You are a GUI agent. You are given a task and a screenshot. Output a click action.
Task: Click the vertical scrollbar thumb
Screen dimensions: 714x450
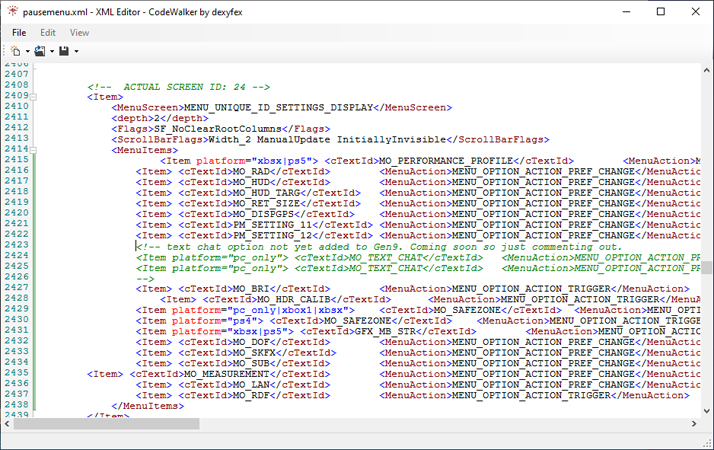pos(706,268)
